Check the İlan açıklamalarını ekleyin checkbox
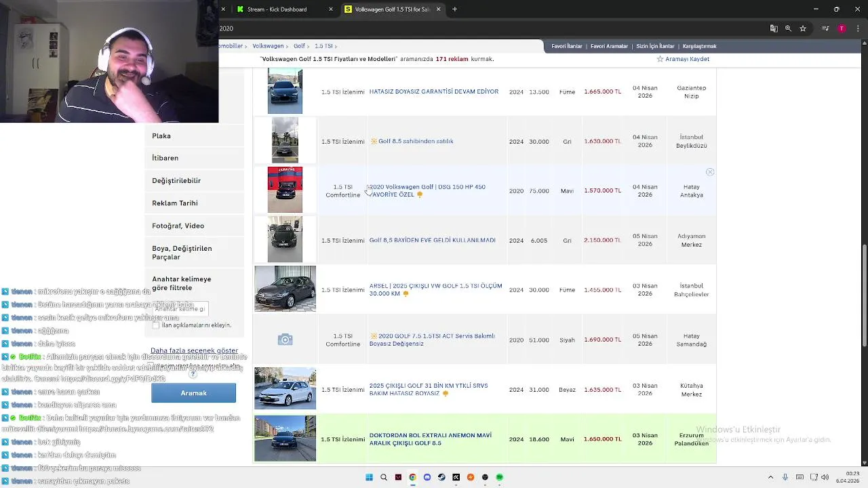This screenshot has width=868, height=488. point(156,325)
